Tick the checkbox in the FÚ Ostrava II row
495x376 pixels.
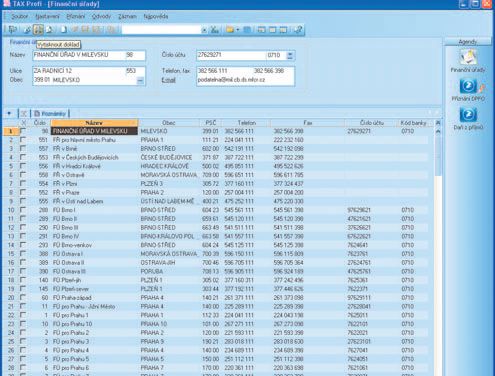23,262
